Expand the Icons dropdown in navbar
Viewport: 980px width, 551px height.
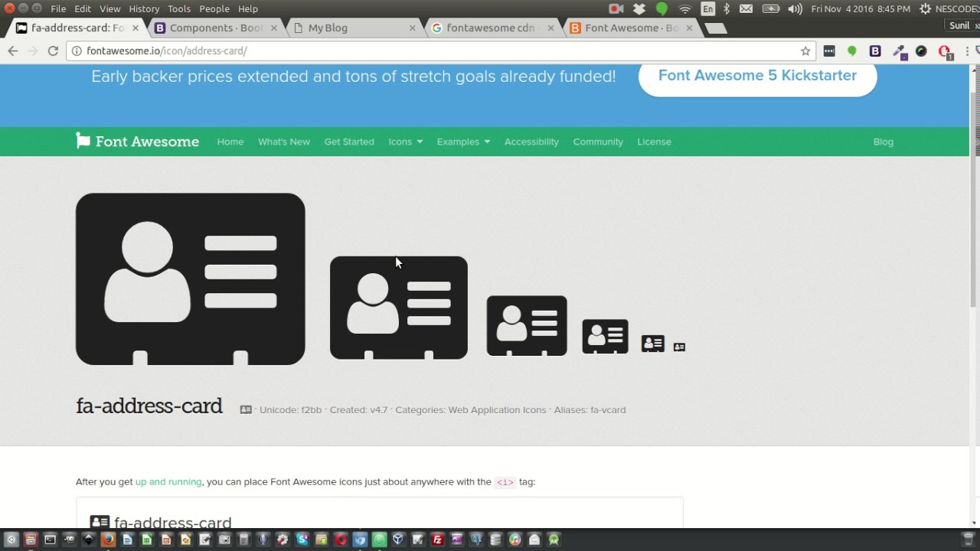(405, 142)
